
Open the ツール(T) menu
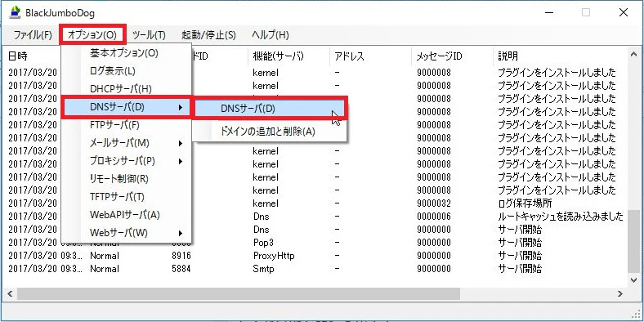[149, 35]
